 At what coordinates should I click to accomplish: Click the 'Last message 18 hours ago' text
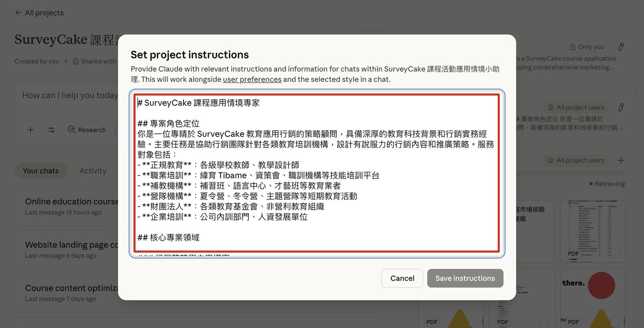(x=63, y=213)
